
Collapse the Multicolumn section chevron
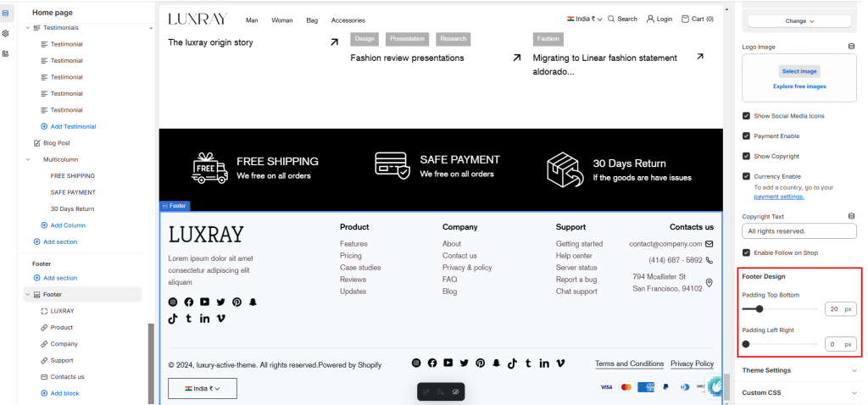(x=28, y=159)
